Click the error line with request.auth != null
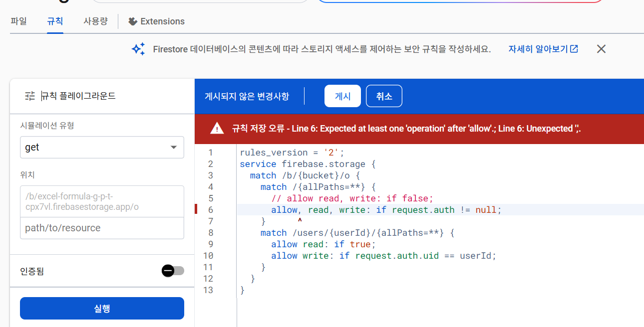644x327 pixels. 386,210
